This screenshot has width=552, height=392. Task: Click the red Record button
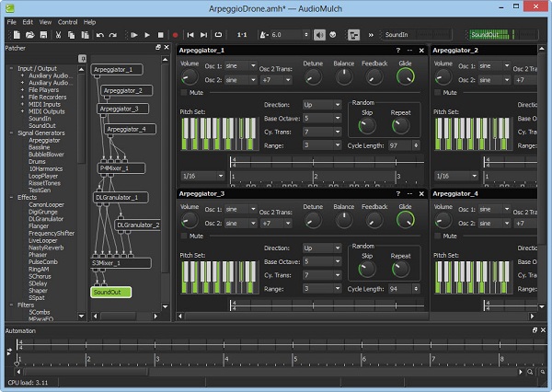(174, 35)
